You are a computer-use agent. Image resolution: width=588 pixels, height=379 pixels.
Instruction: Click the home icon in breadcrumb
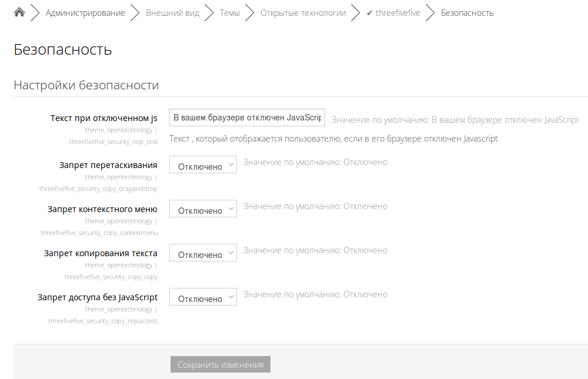19,12
